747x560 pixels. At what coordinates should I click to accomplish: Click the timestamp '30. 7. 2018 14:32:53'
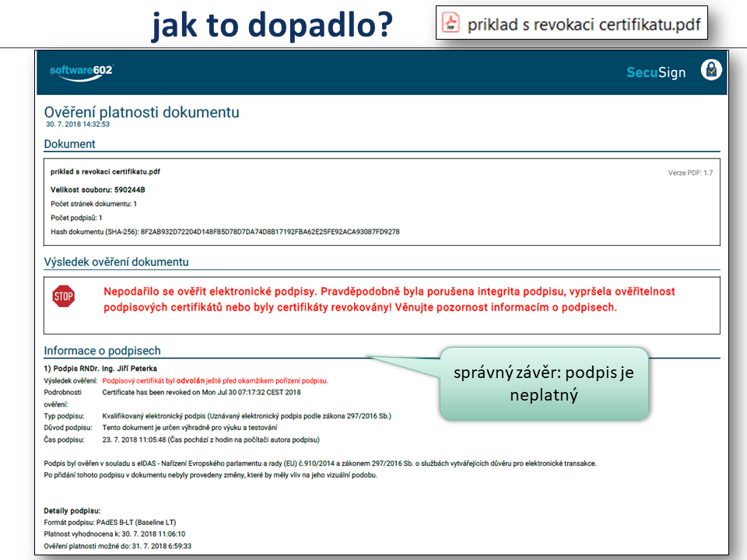pyautogui.click(x=78, y=124)
